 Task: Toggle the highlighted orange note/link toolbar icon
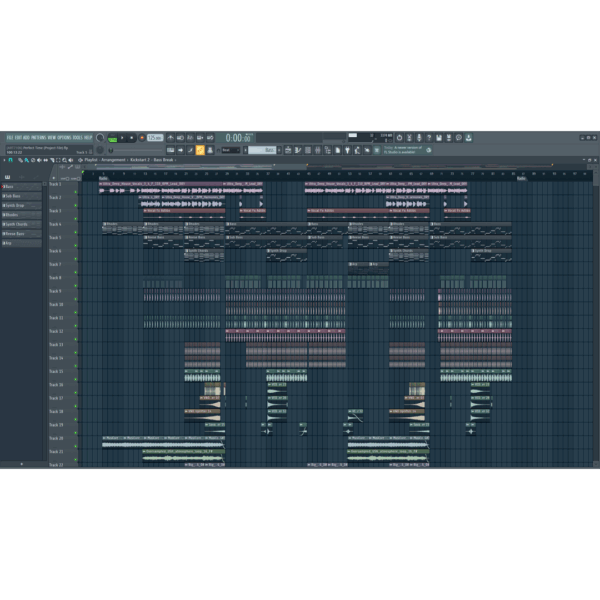tap(200, 150)
